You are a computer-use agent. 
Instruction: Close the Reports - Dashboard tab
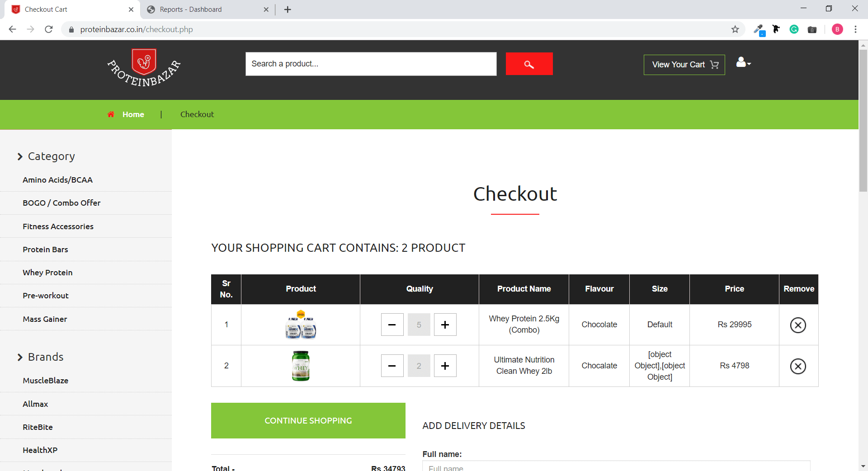point(266,9)
